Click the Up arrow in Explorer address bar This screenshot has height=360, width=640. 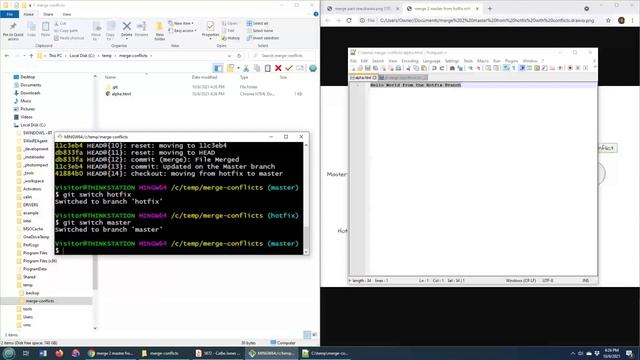tap(31, 56)
